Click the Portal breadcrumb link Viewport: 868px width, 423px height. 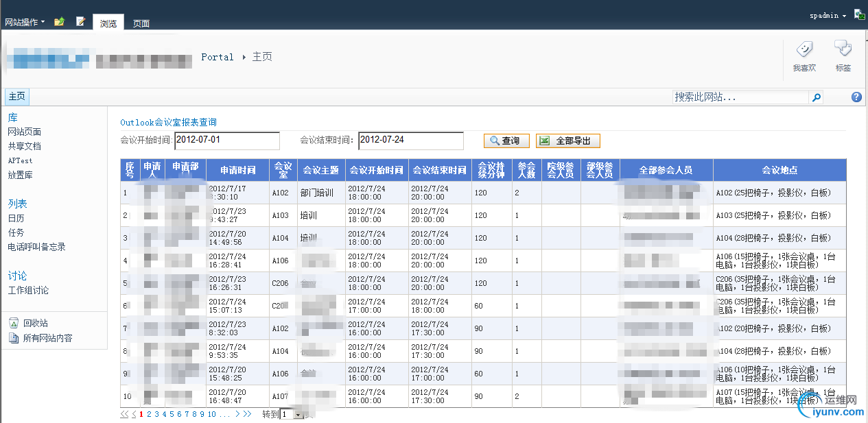pyautogui.click(x=218, y=57)
